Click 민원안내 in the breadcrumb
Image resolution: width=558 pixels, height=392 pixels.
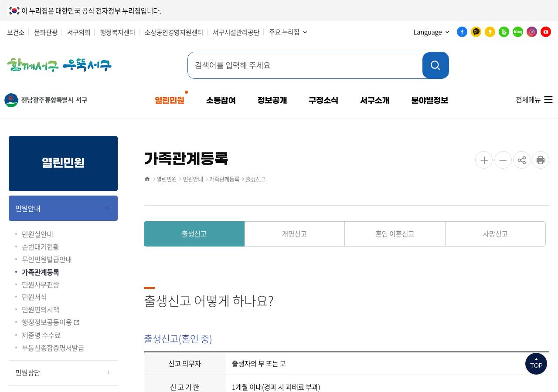[x=193, y=179]
